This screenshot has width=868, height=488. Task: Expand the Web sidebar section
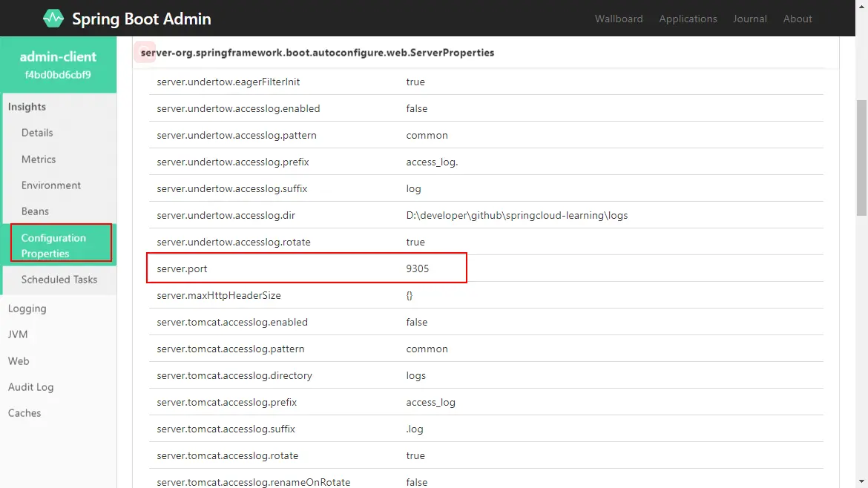click(19, 361)
